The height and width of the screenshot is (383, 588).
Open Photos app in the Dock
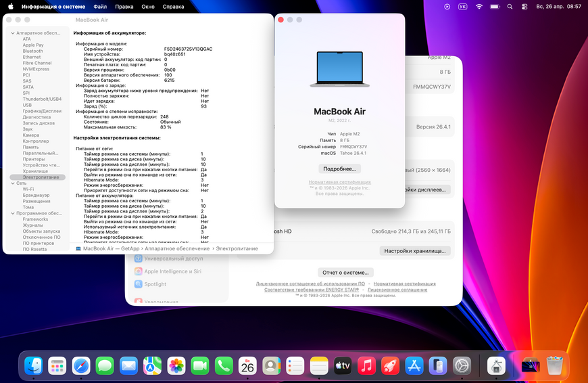tap(176, 365)
